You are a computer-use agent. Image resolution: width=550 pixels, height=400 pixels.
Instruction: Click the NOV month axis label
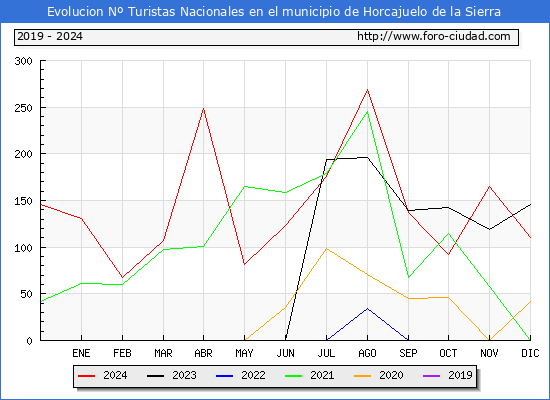click(489, 353)
